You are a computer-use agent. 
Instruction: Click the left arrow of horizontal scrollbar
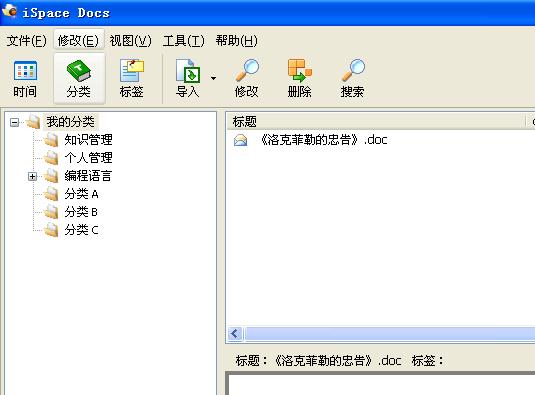click(x=235, y=334)
